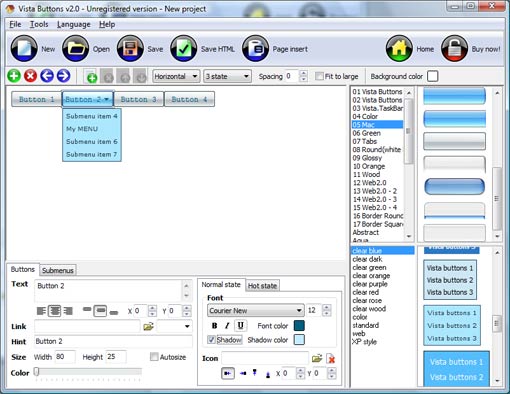Switch to the Submenus tab
Screen dimensions: 510x394
click(x=58, y=270)
